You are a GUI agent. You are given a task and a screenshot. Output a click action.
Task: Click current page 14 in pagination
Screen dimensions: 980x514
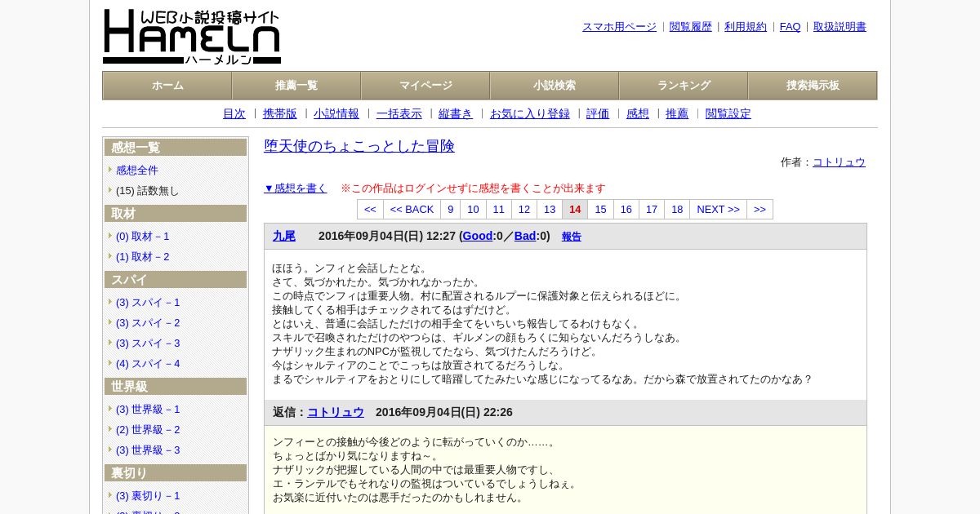575,210
